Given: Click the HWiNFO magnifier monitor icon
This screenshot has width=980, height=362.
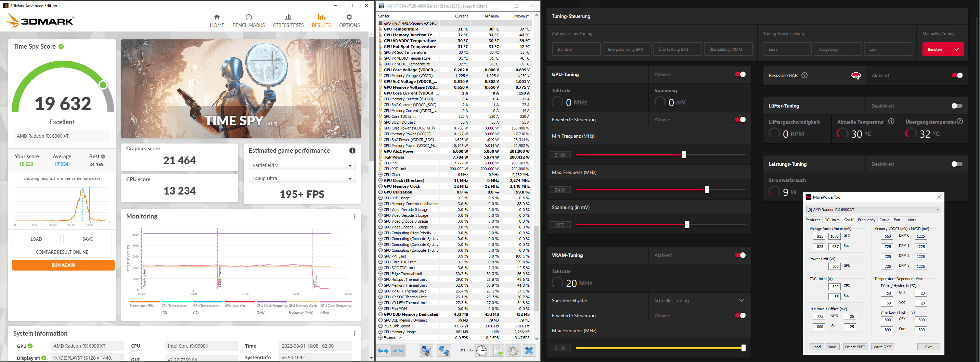Looking at the screenshot, I should (x=426, y=351).
